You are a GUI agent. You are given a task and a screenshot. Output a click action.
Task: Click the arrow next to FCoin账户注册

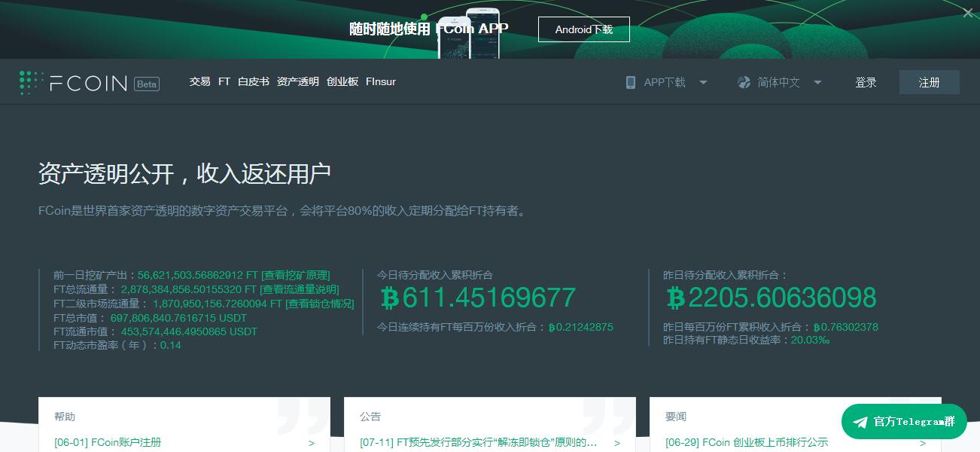pyautogui.click(x=312, y=443)
